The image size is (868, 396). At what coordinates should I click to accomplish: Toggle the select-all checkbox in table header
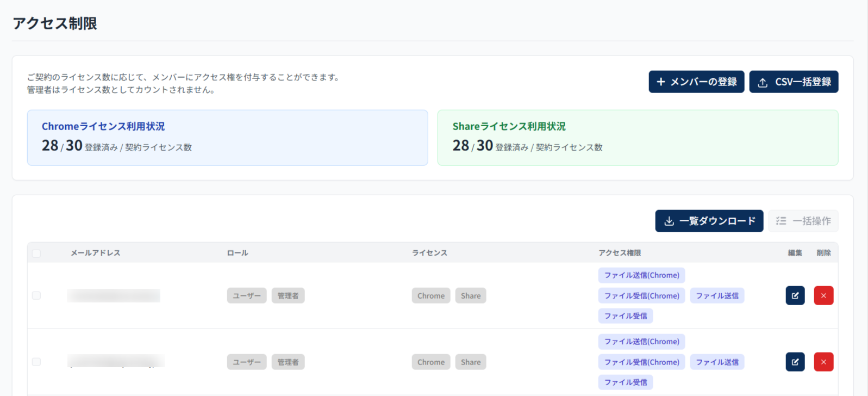(x=36, y=253)
